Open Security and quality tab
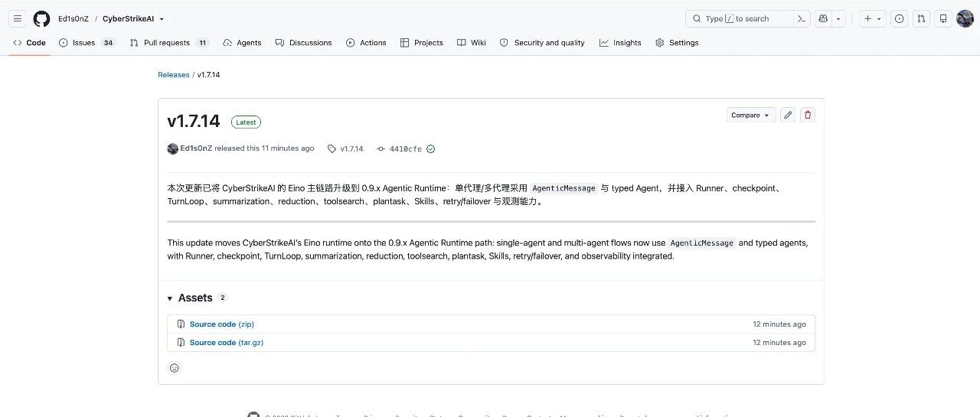 click(542, 43)
